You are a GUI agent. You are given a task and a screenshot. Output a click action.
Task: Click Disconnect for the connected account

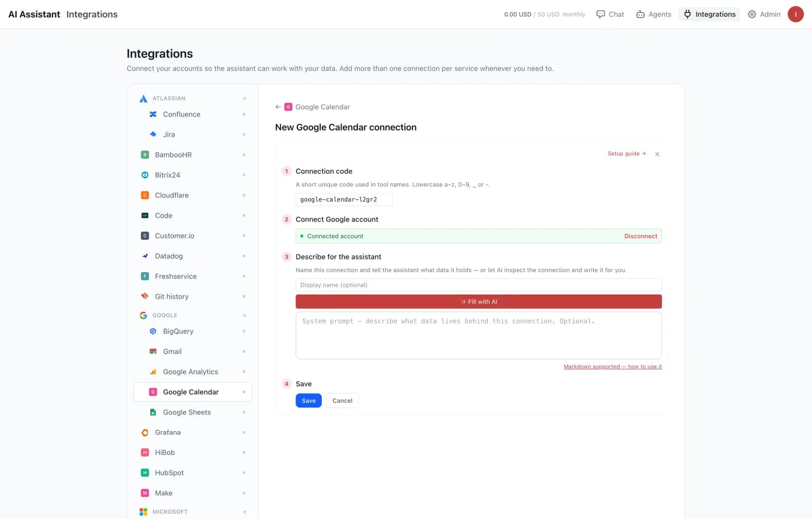click(640, 236)
